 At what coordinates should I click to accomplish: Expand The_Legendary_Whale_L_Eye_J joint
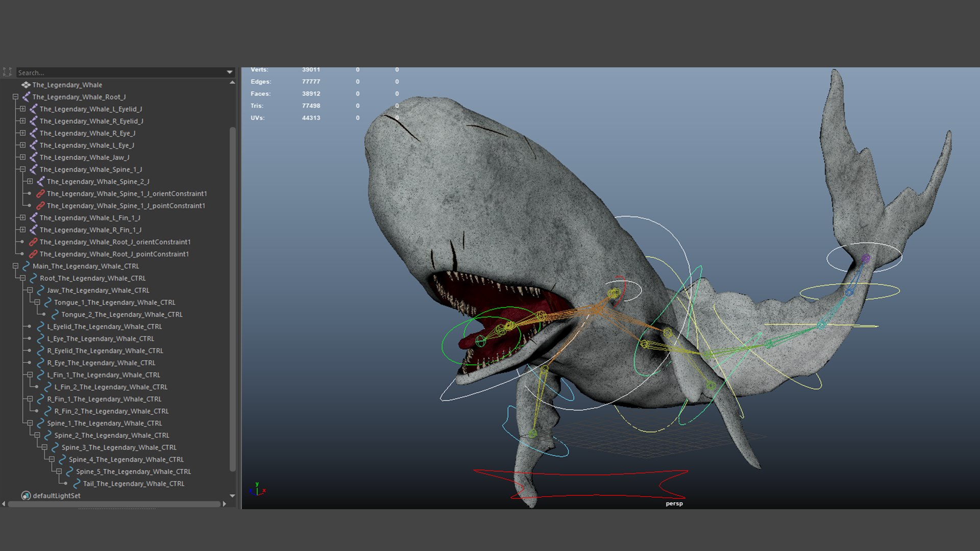pos(22,145)
